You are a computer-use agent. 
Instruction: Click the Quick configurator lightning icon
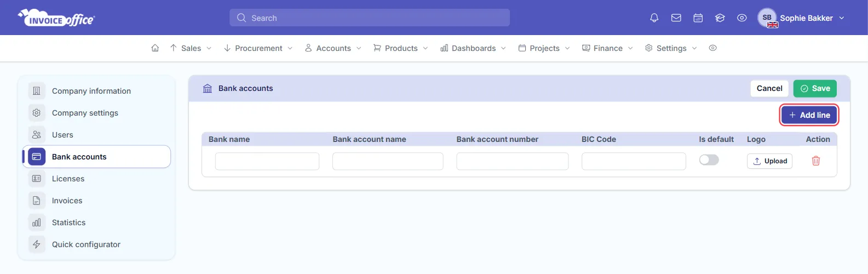37,244
